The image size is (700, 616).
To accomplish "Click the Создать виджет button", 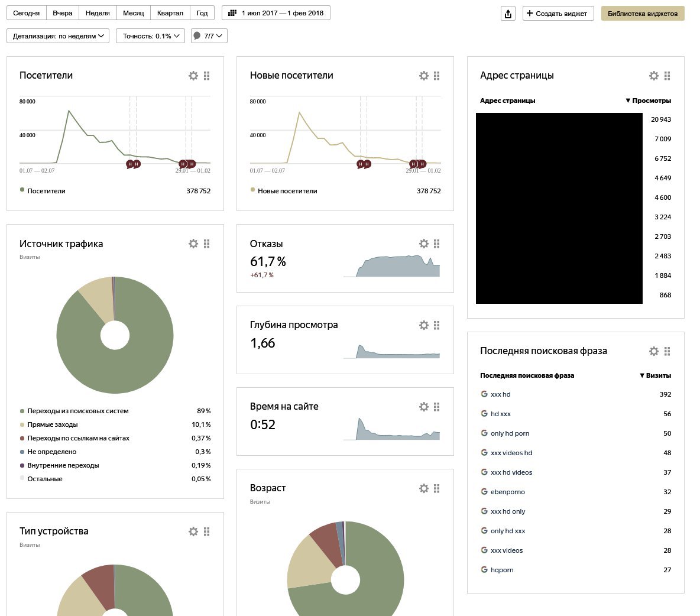I will pos(558,14).
